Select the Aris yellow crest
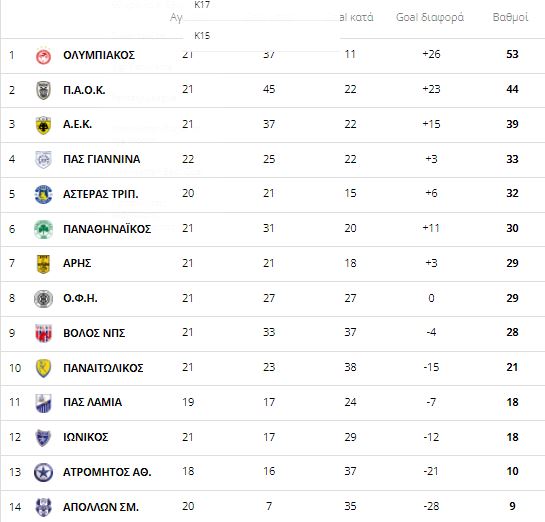545x522 pixels. point(43,264)
